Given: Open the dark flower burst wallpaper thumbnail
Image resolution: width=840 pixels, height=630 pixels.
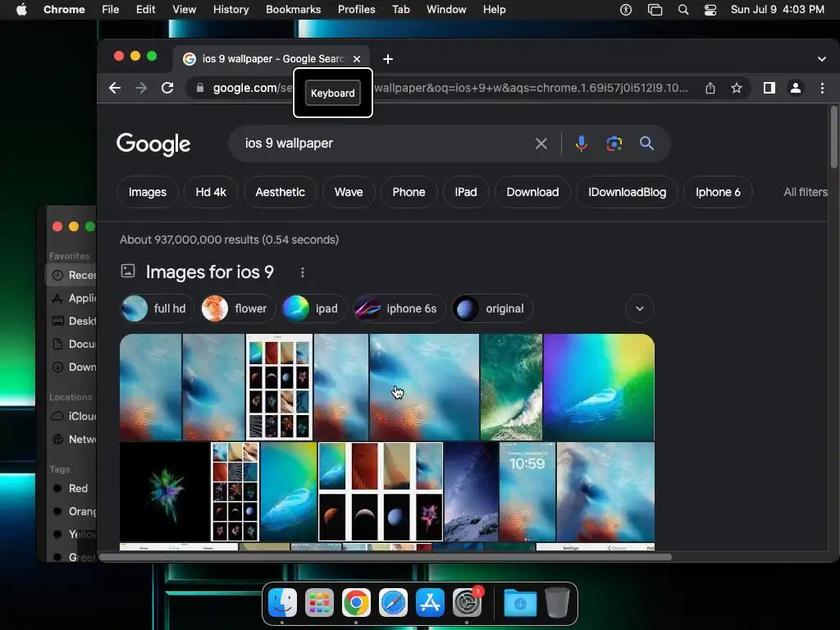Looking at the screenshot, I should (165, 492).
